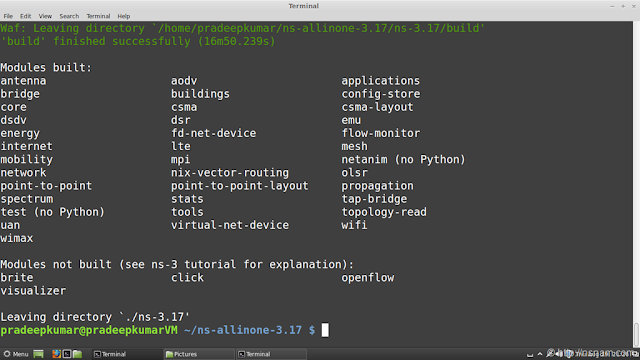Switch to the Pictures taskbar window
The width and height of the screenshot is (640, 360).
point(199,354)
